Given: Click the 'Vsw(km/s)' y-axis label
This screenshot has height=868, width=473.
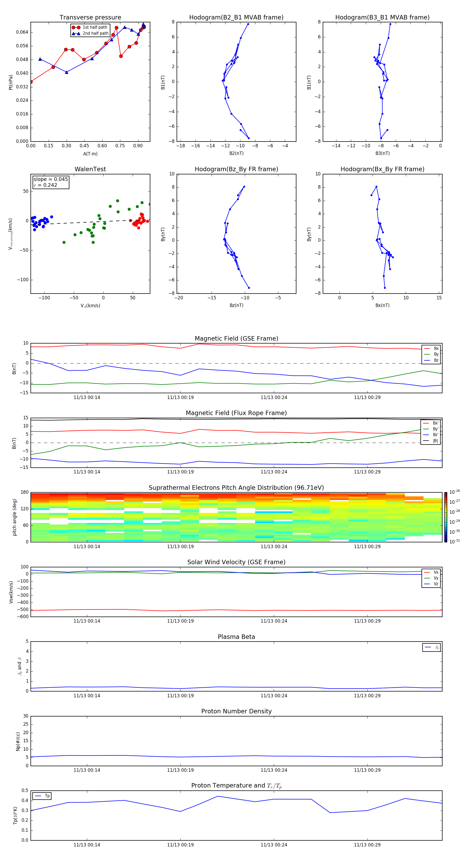Looking at the screenshot, I should (x=11, y=592).
